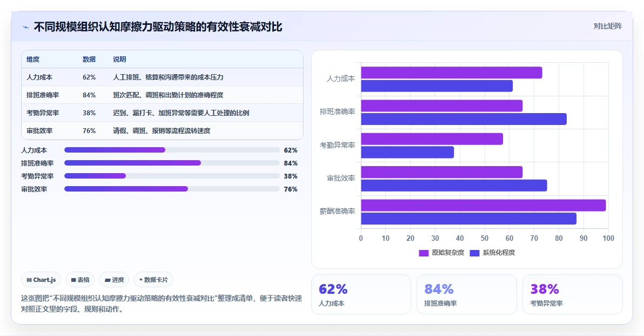Click the 对比矩阵 label in the header
Viewport: 644px width, 336px height.
coord(607,27)
